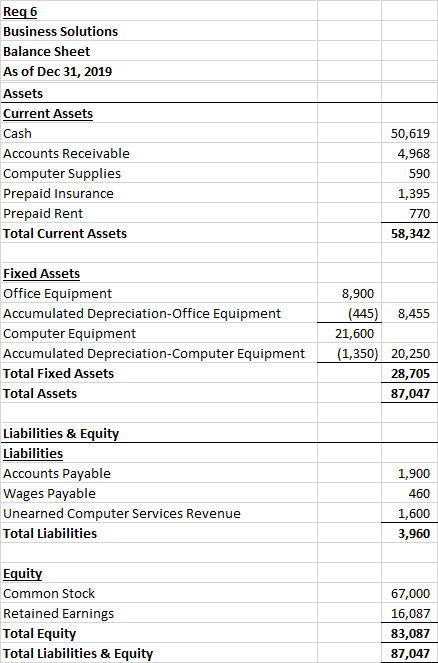Click the Total Equity value 83,087
438x663 pixels.
coord(411,634)
